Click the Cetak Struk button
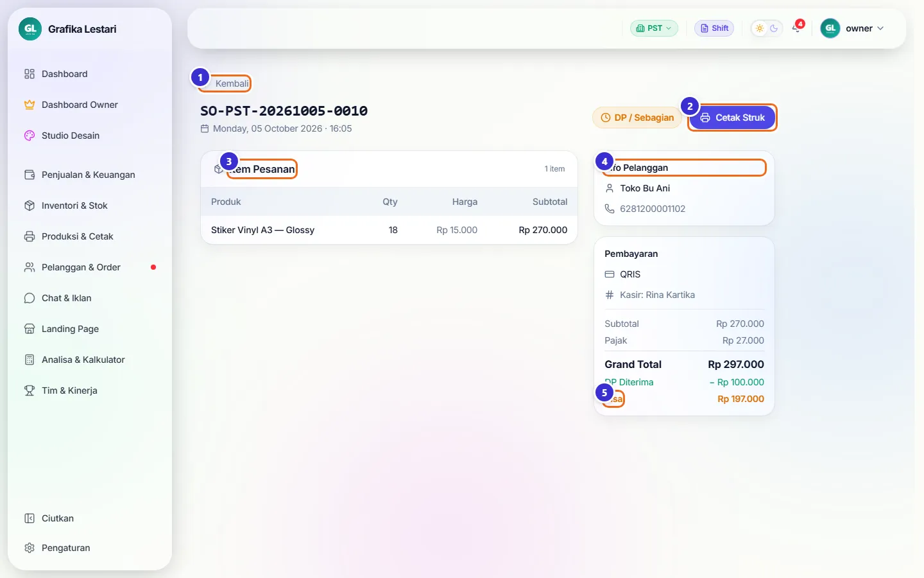 (x=732, y=118)
